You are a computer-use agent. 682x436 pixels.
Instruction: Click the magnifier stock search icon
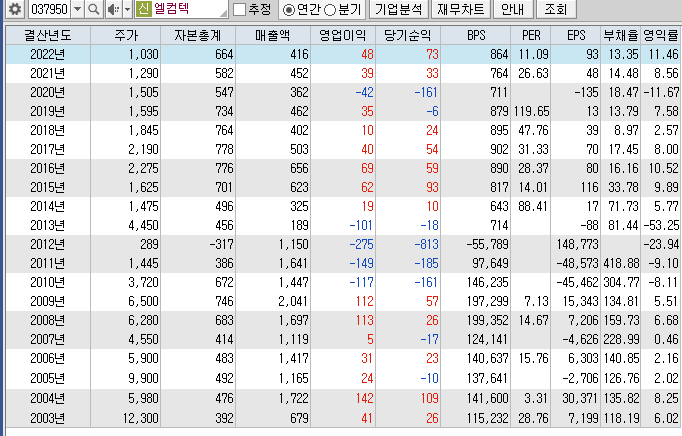tap(94, 9)
